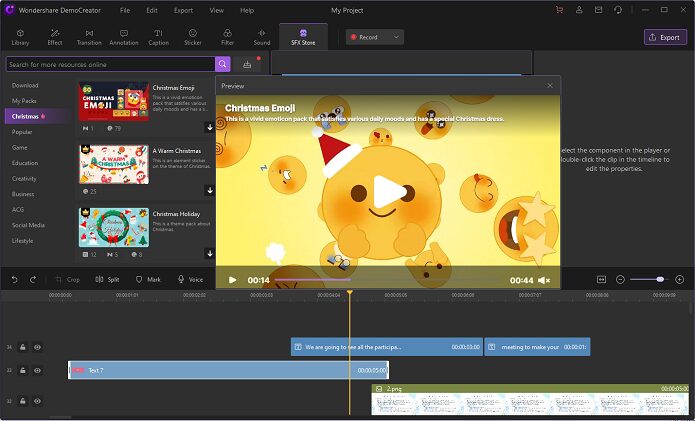Image resolution: width=695 pixels, height=421 pixels.
Task: Click the search resources input field
Action: (110, 64)
